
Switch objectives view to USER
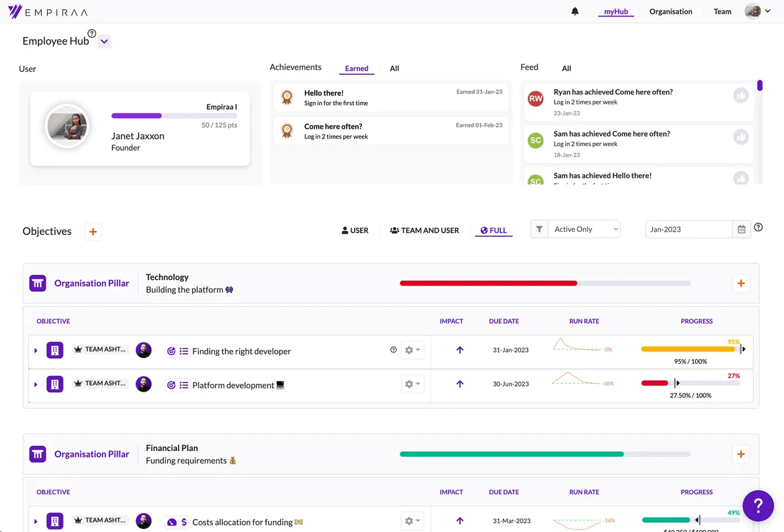point(355,230)
